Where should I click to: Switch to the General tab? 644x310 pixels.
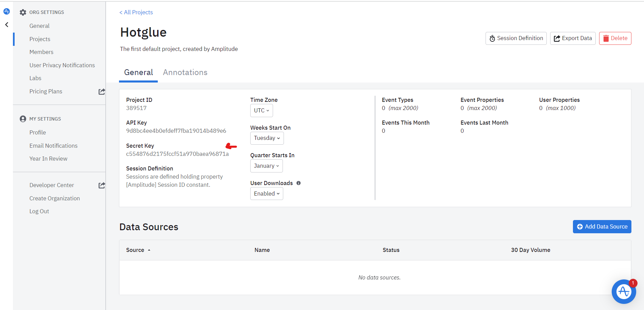pyautogui.click(x=138, y=72)
